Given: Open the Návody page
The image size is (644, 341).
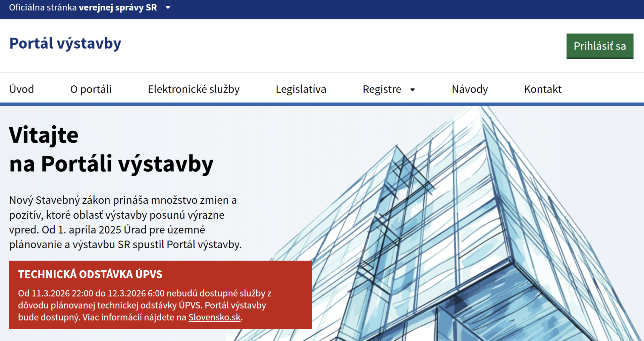Looking at the screenshot, I should coord(469,89).
